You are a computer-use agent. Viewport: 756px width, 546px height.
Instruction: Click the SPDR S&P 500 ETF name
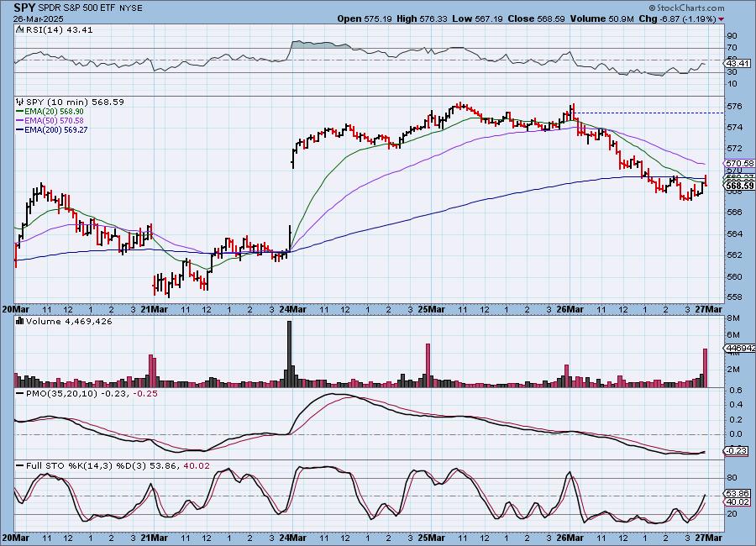click(76, 8)
